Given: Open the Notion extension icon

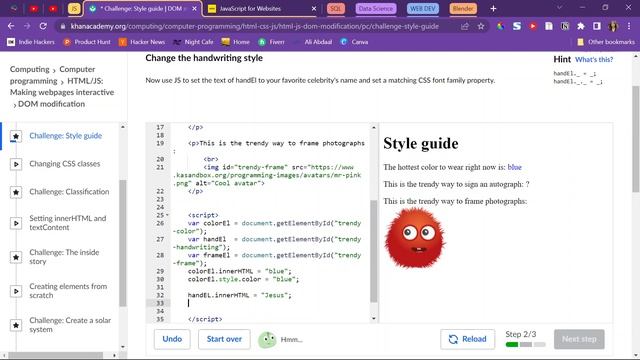Looking at the screenshot, I should [565, 26].
